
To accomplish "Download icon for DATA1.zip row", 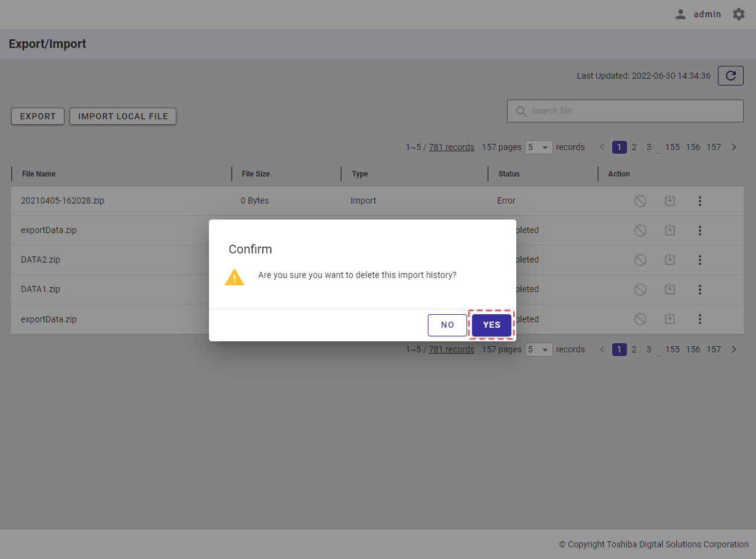I will (x=670, y=290).
